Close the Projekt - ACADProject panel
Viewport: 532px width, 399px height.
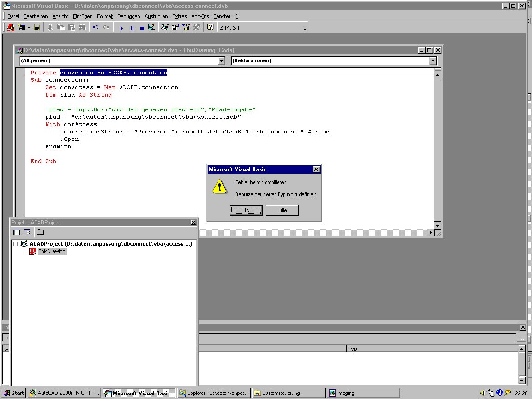click(193, 222)
